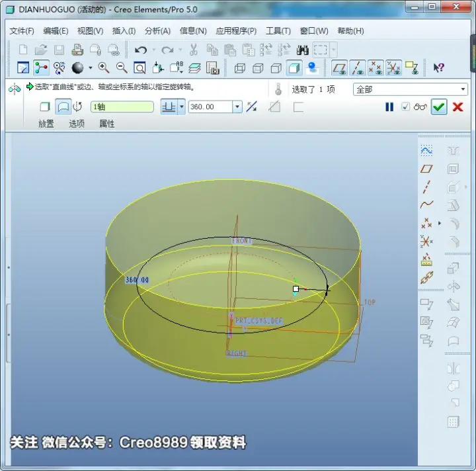The image size is (476, 471).
Task: Click the zoom in magnifier icon
Action: point(103,67)
